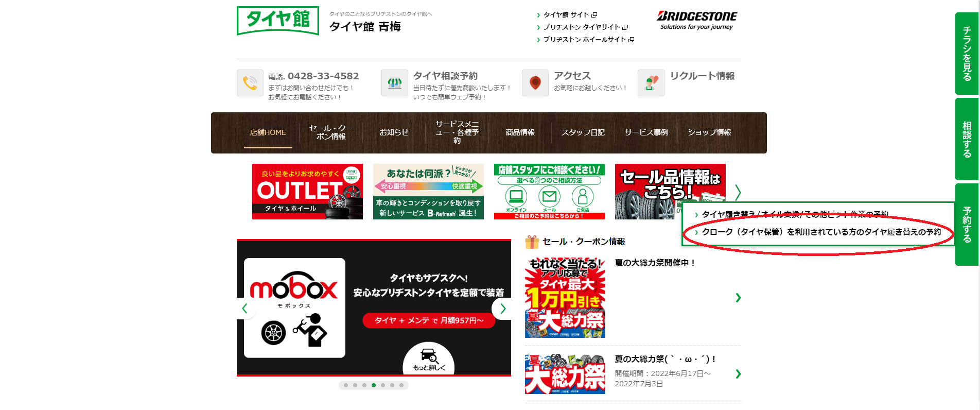Open external link icon next to タイヤ館 サイト
This screenshot has width=980, height=410.
[594, 15]
